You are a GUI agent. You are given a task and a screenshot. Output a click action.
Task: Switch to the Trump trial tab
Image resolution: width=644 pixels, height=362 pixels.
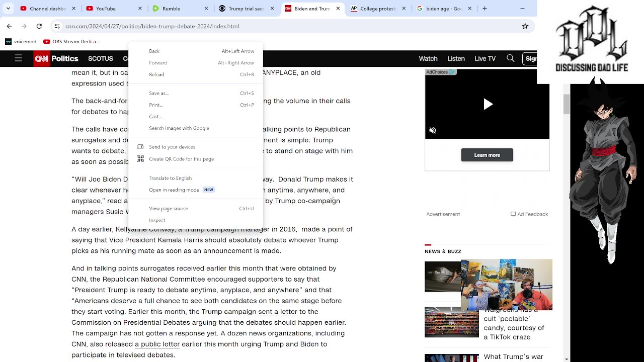tap(245, 9)
